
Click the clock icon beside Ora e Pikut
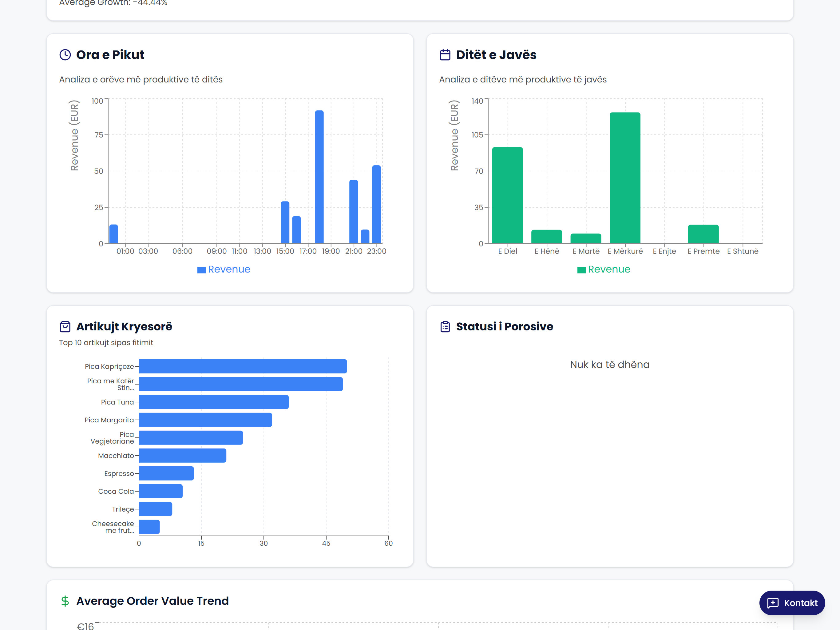click(x=65, y=55)
